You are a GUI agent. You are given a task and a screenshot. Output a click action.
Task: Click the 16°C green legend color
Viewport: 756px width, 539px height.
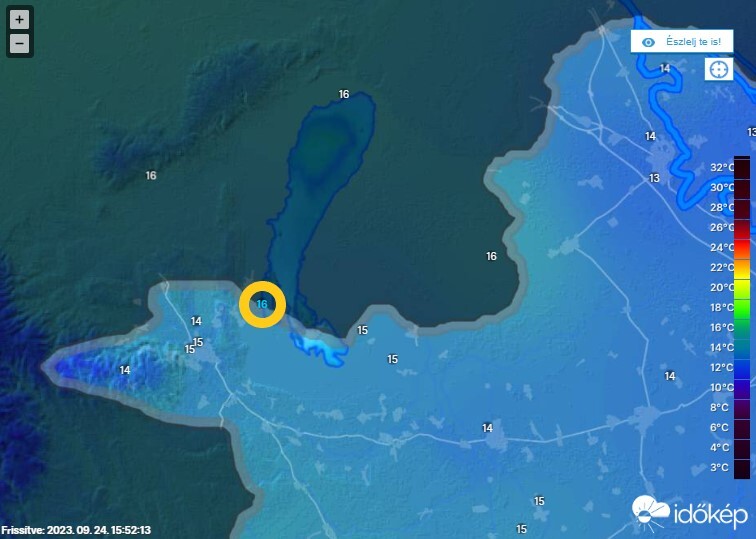pos(742,327)
